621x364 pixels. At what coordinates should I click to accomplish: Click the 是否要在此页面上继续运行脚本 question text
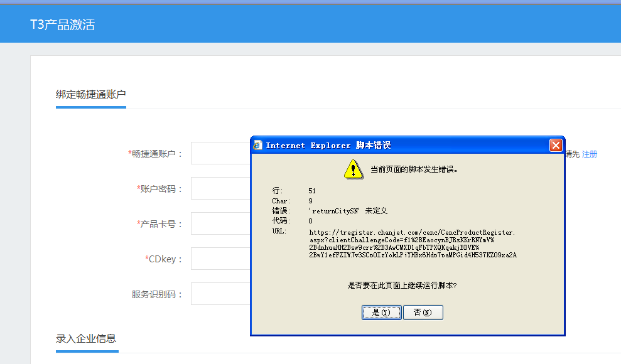(x=402, y=286)
